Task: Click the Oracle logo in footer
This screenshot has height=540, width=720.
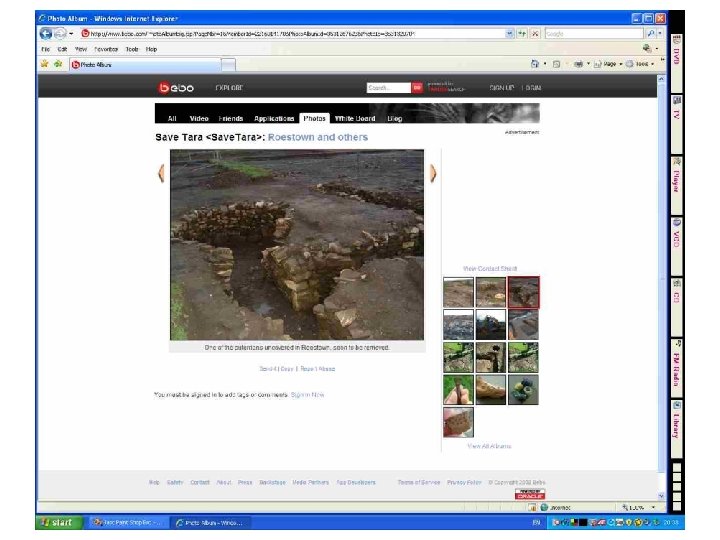Action: (530, 495)
